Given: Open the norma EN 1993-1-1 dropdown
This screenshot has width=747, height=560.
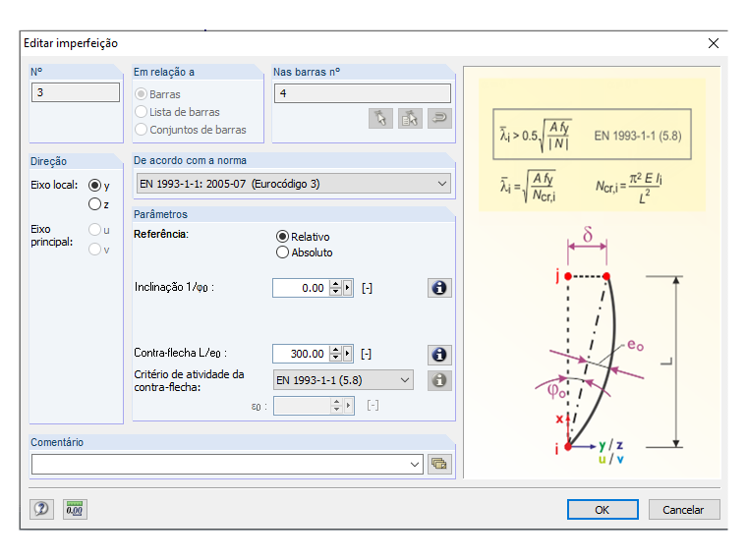Looking at the screenshot, I should 294,184.
